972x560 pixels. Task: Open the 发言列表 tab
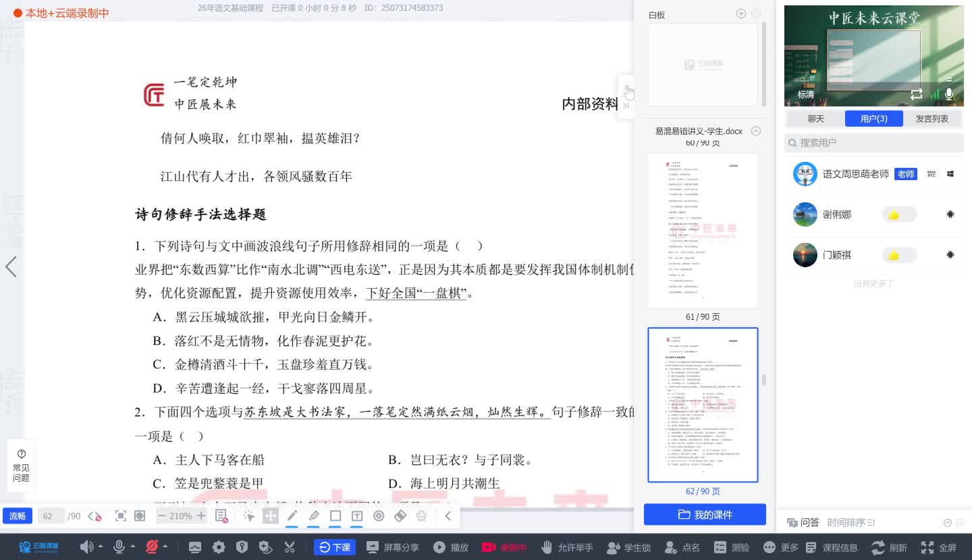click(x=932, y=117)
